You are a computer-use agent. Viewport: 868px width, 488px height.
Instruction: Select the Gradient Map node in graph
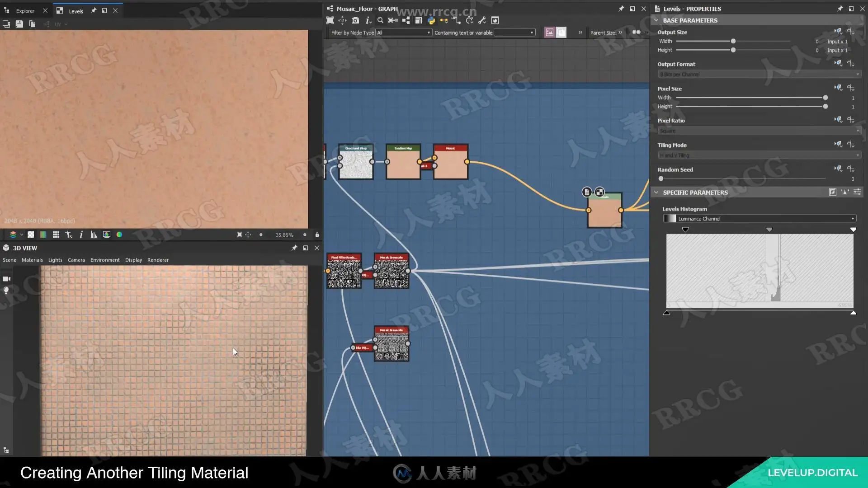[x=403, y=163]
